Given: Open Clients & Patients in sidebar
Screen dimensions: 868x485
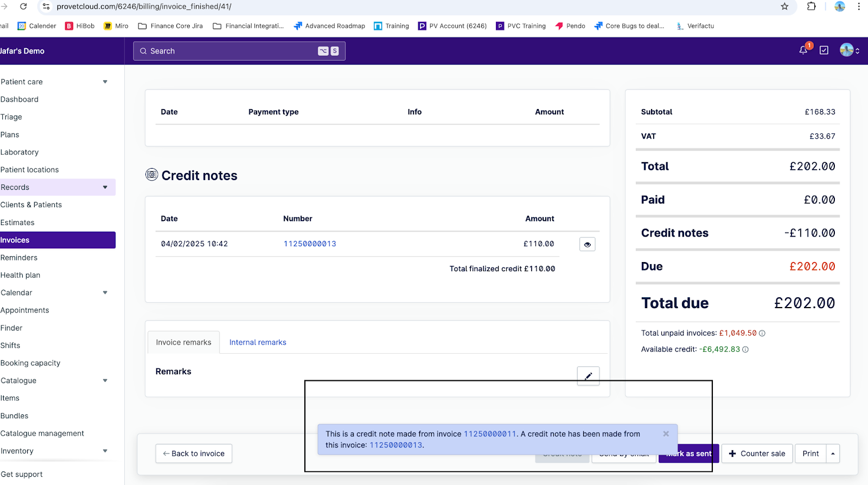Looking at the screenshot, I should coord(31,205).
